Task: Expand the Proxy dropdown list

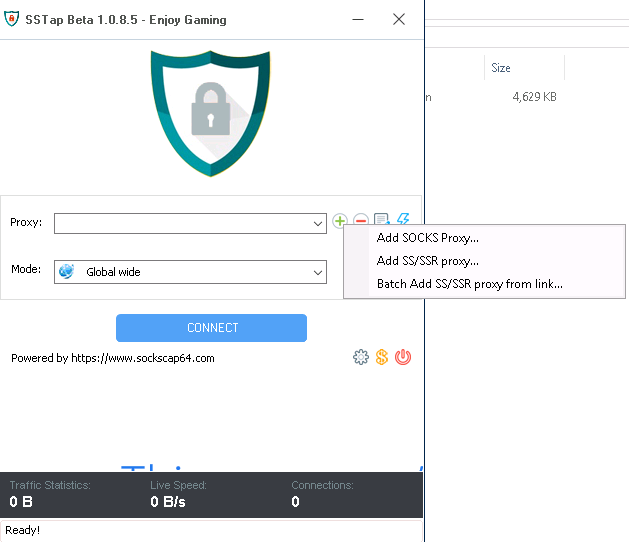Action: [318, 223]
